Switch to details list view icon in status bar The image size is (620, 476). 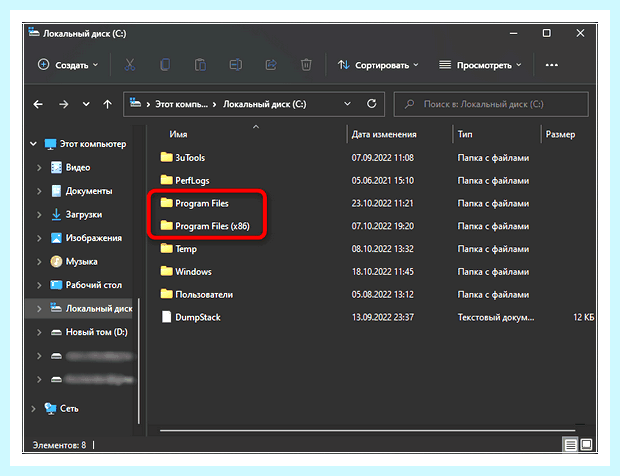click(570, 445)
